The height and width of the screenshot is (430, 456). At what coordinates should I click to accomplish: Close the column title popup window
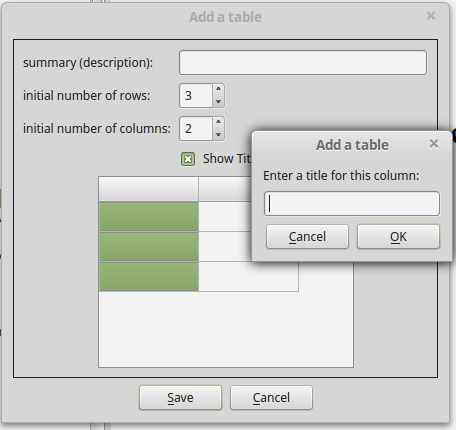434,144
